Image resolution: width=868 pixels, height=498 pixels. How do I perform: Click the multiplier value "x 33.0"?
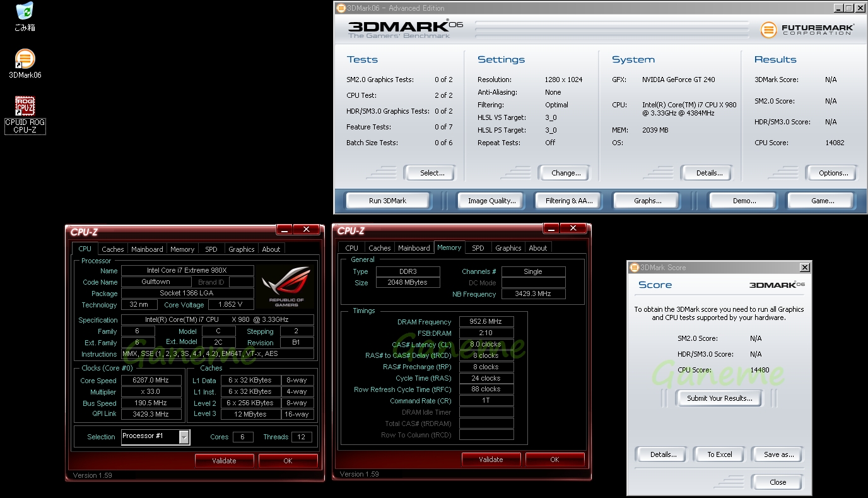point(151,392)
